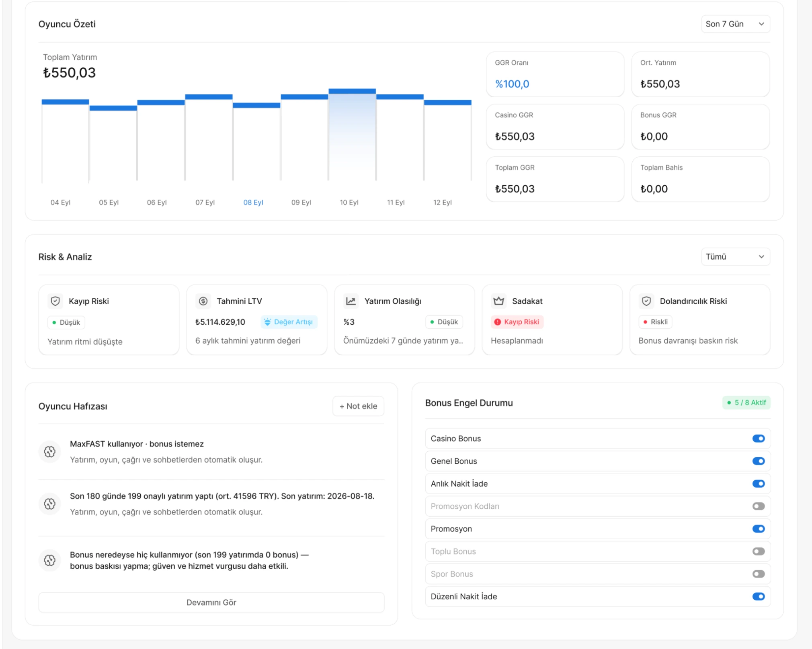812x649 pixels.
Task: Click the ₺5.114.629,10 LTV value
Action: tap(220, 322)
